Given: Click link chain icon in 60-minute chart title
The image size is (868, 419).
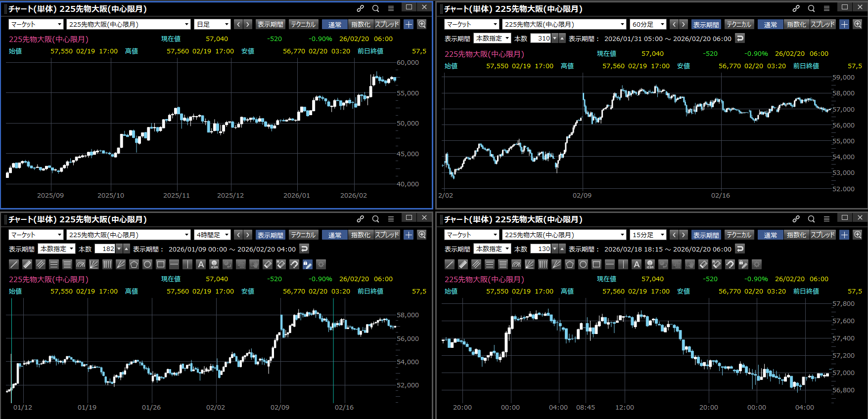Looking at the screenshot, I should coord(796,8).
